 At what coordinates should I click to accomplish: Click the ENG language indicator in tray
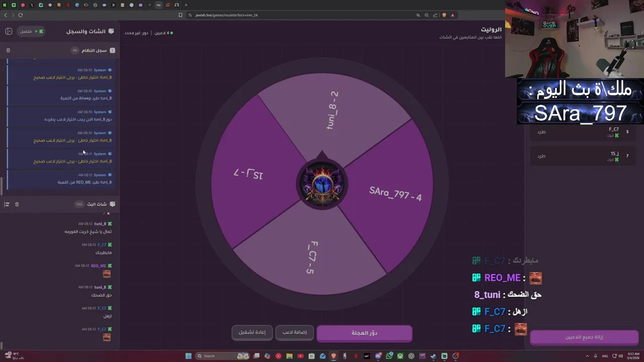click(605, 356)
